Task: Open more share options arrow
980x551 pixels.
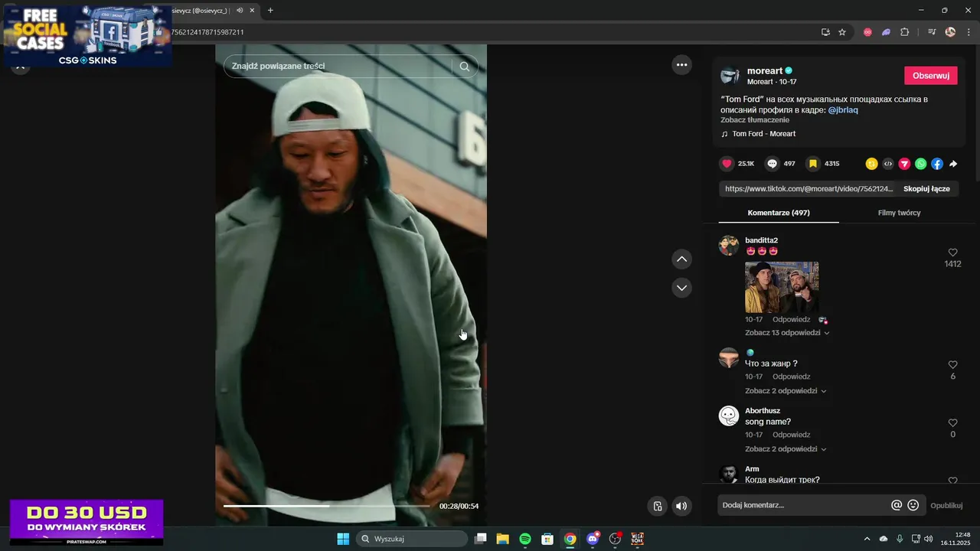Action: coord(953,164)
